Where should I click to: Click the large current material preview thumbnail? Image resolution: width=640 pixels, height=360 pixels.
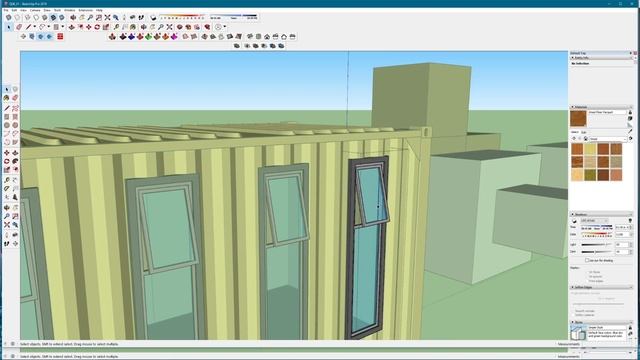pos(578,119)
